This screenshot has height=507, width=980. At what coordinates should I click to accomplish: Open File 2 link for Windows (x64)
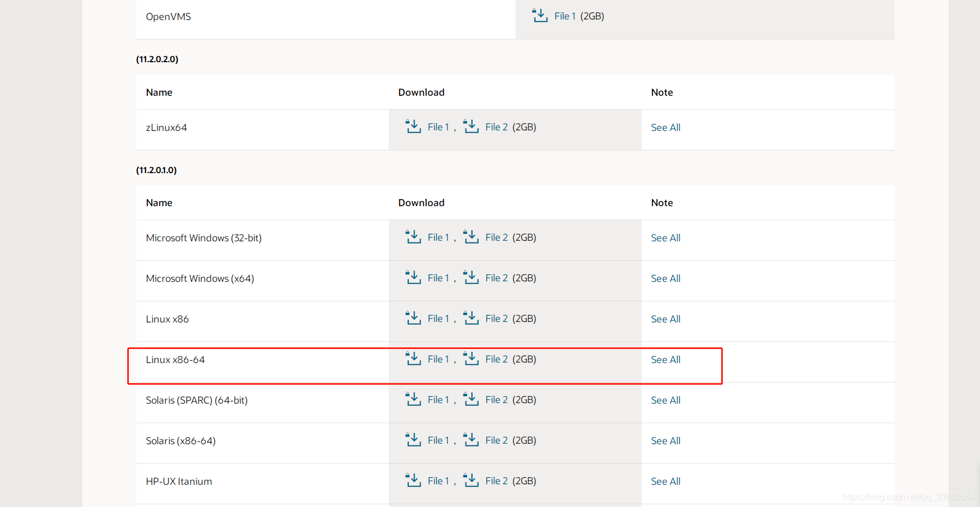coord(496,278)
